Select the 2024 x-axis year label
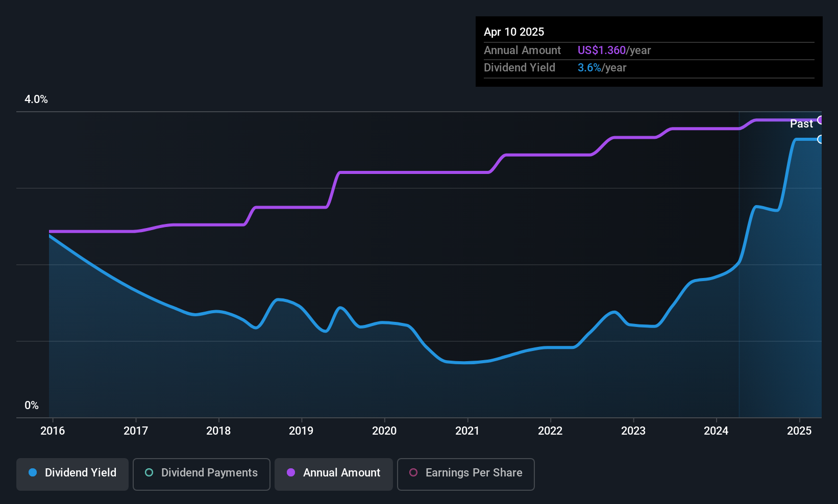Image resolution: width=838 pixels, height=504 pixels. [x=716, y=431]
